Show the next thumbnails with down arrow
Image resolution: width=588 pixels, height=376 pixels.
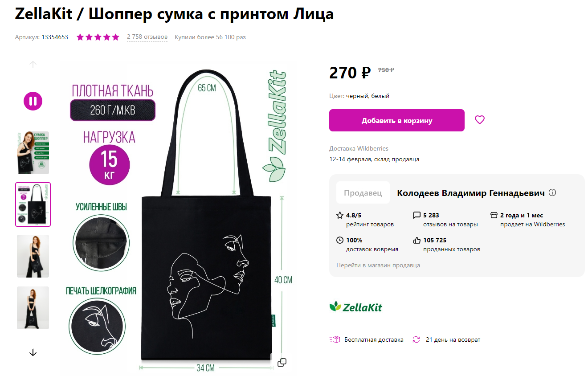coord(33,352)
